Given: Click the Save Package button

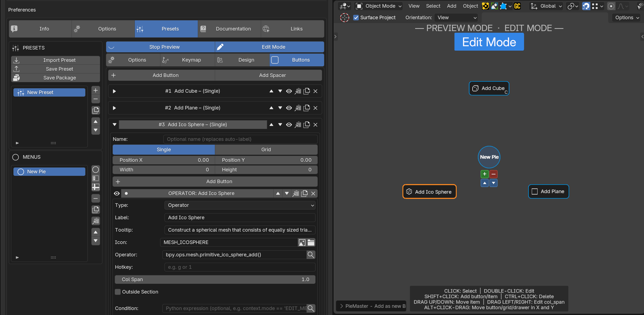Looking at the screenshot, I should [55, 78].
